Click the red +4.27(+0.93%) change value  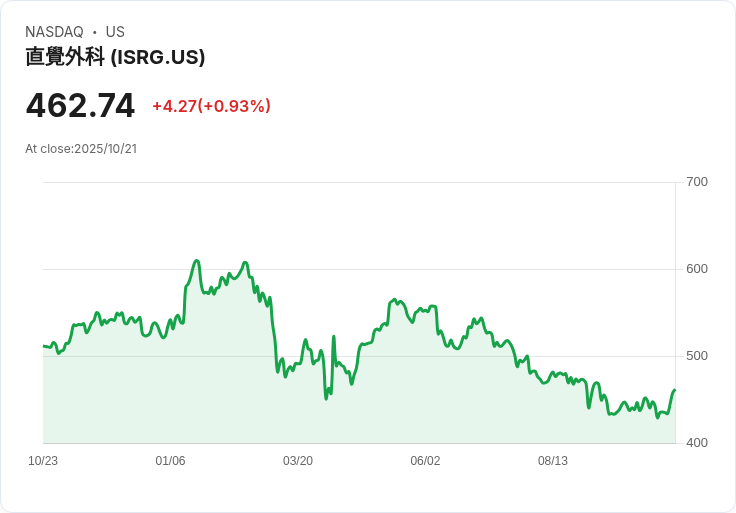coord(211,106)
